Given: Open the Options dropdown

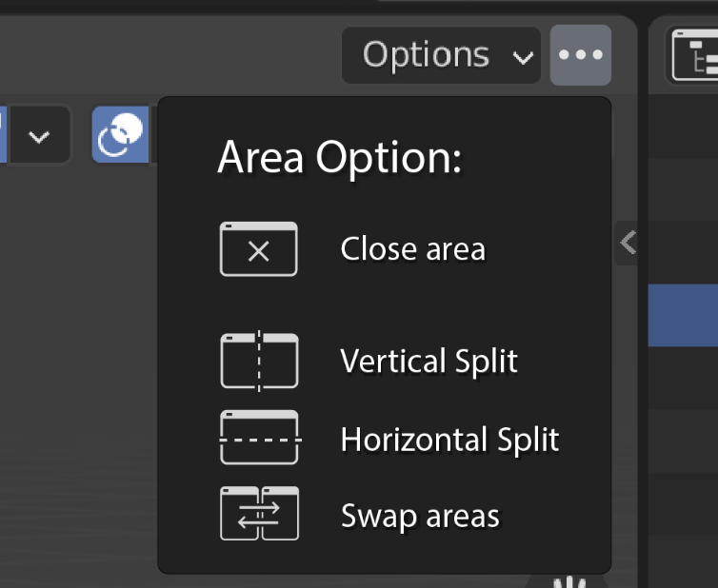Looking at the screenshot, I should (x=442, y=55).
